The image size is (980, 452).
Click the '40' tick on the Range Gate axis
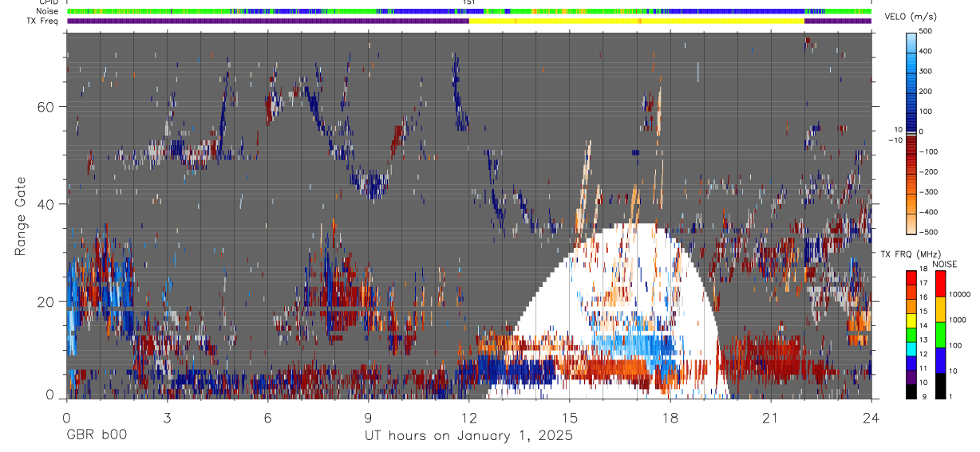click(x=45, y=204)
